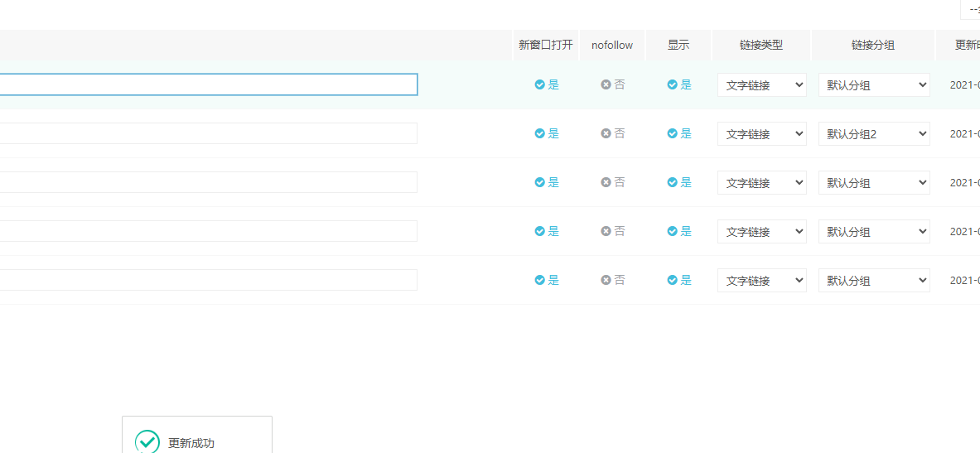Open 默认分组 group dropdown in third row

(874, 182)
